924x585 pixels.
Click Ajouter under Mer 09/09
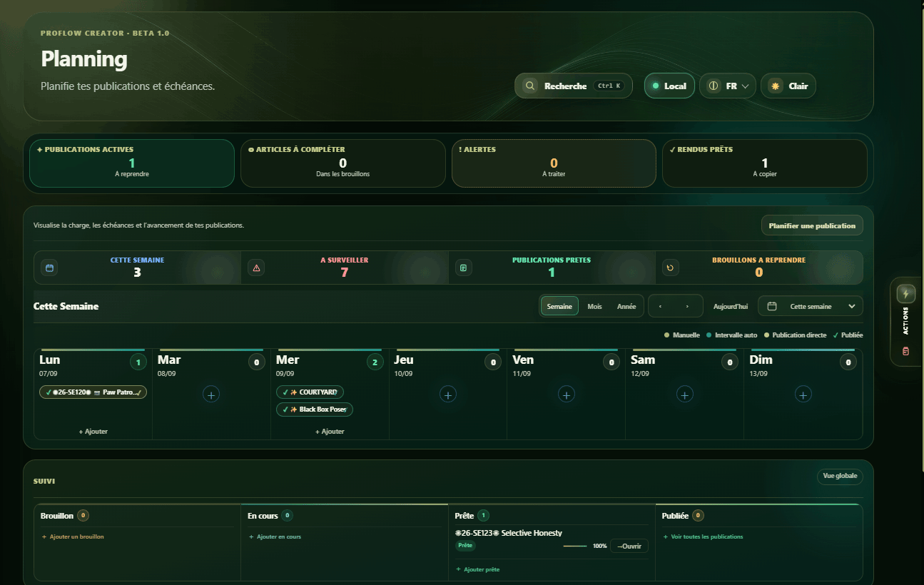coord(330,432)
